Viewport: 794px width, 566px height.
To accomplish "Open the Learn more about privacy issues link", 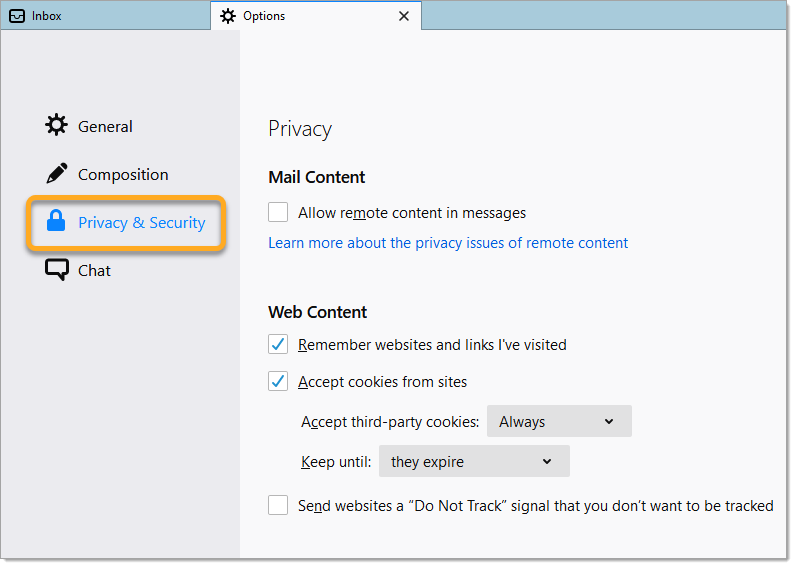I will [448, 243].
